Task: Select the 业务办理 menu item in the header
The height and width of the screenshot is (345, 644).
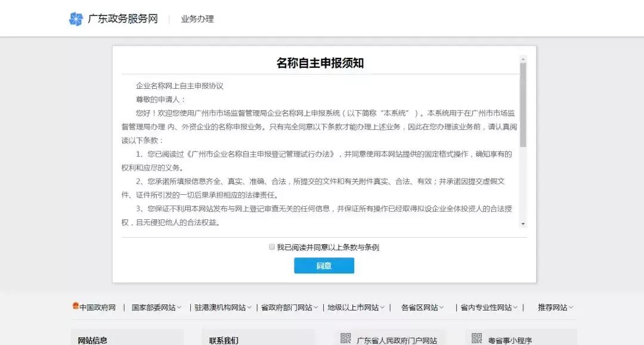Action: point(197,18)
